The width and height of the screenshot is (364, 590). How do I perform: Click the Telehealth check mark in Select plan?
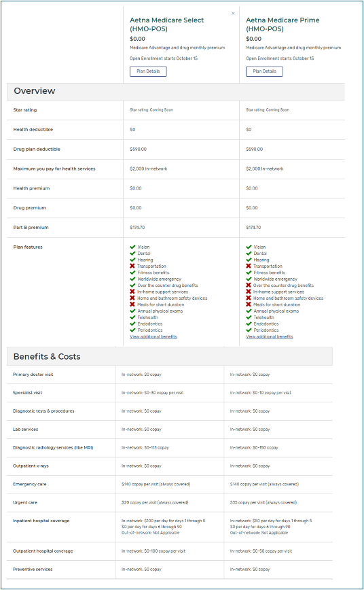(132, 317)
